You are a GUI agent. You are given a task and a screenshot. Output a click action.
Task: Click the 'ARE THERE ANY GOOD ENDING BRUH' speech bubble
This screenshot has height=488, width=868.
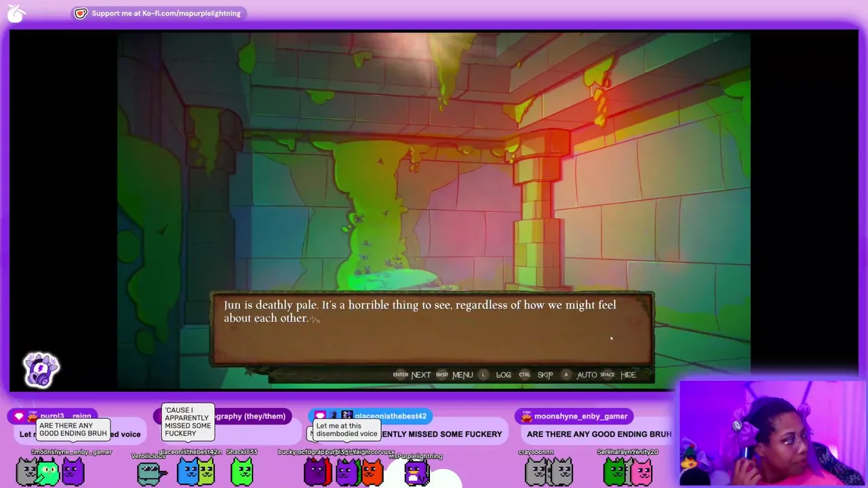tap(73, 430)
